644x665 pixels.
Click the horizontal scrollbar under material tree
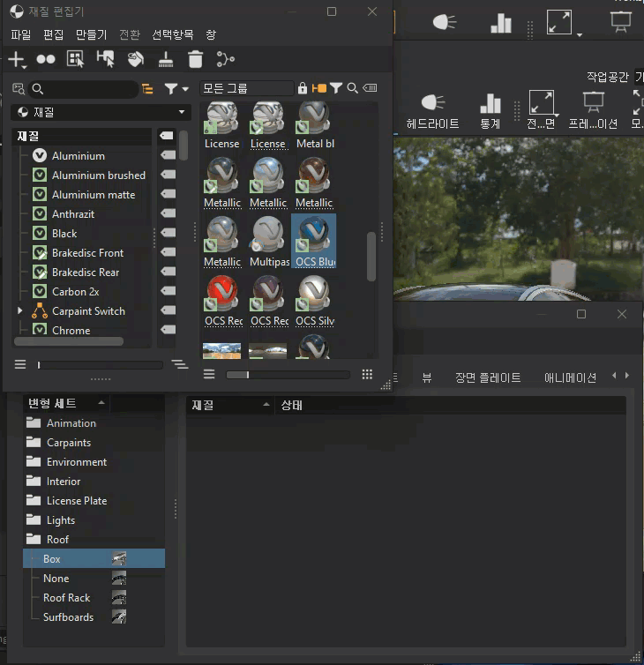pos(69,341)
